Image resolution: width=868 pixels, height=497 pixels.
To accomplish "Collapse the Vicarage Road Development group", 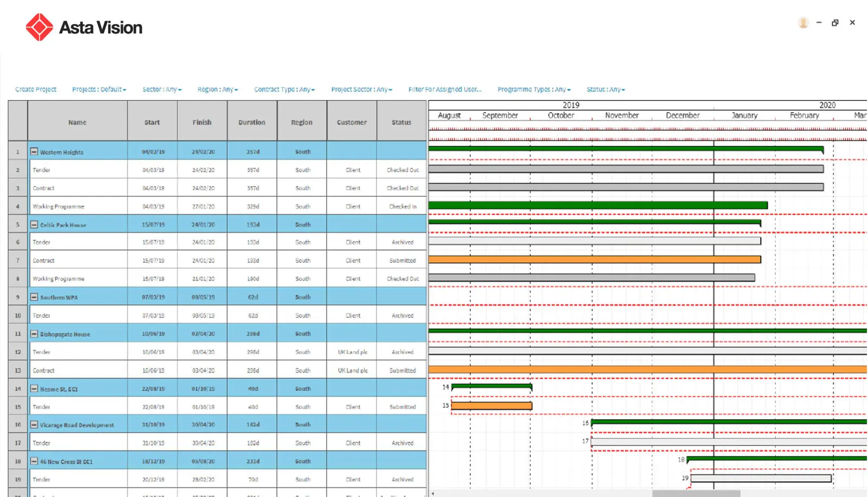I will [x=34, y=425].
